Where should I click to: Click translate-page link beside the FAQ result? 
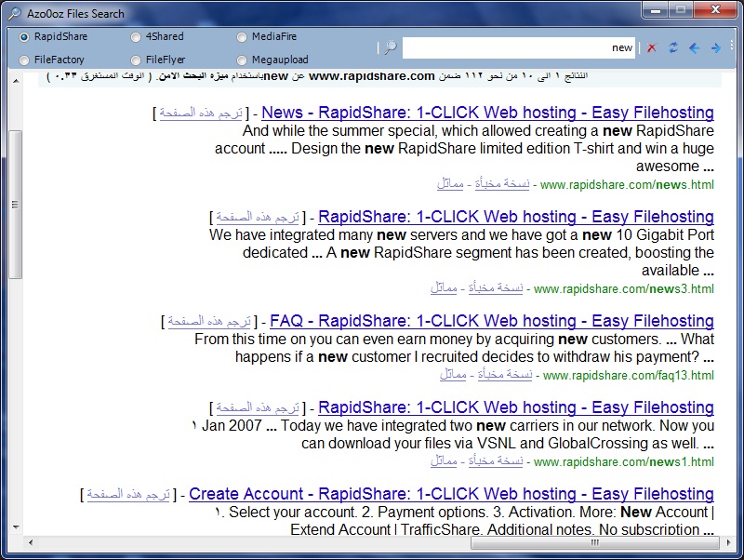click(x=209, y=321)
